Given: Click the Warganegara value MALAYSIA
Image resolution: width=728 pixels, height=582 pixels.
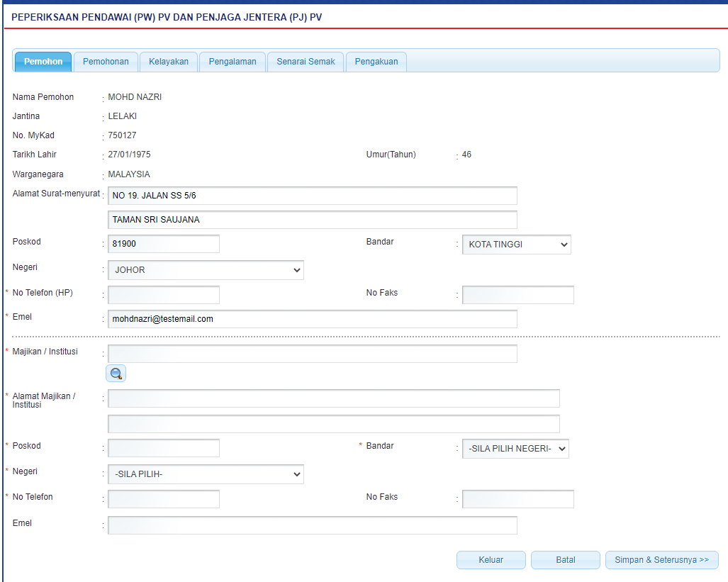Looking at the screenshot, I should [x=129, y=174].
